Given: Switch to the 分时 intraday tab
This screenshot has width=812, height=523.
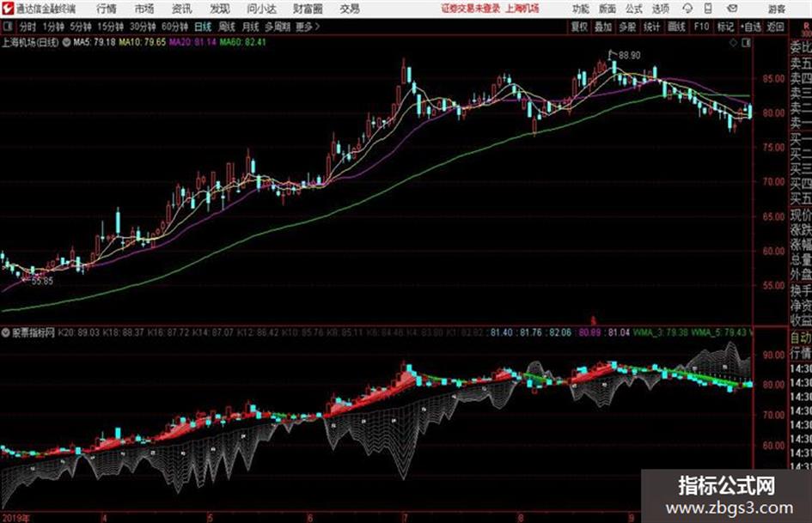Looking at the screenshot, I should tap(28, 27).
